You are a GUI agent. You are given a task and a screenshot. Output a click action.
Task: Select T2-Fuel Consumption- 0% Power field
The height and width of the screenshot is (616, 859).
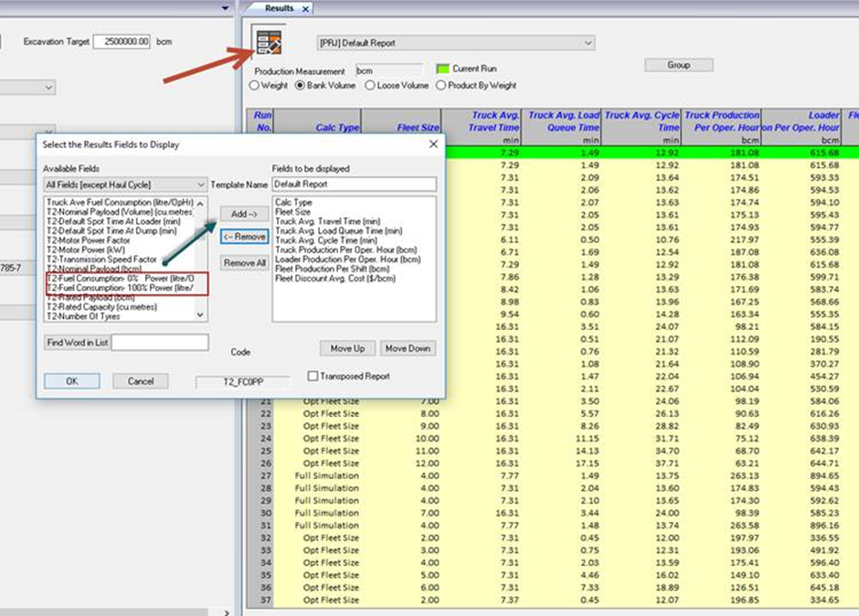(120, 279)
